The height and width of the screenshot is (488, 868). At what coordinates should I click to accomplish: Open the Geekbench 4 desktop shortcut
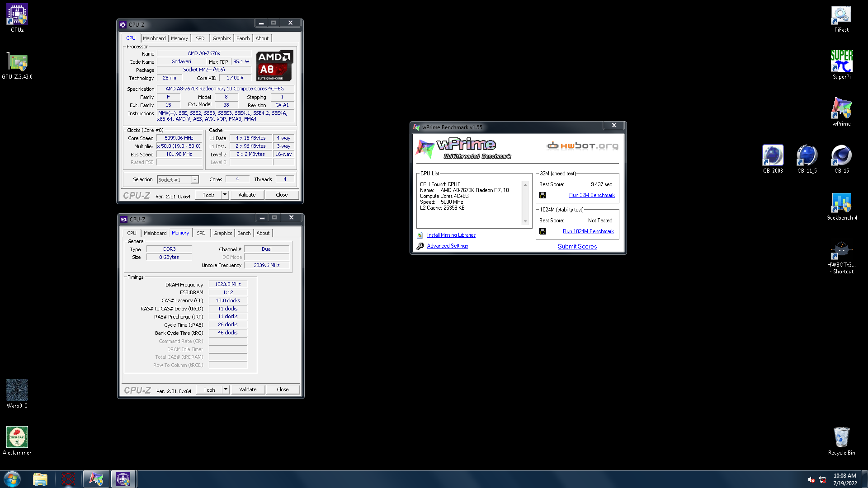[841, 206]
